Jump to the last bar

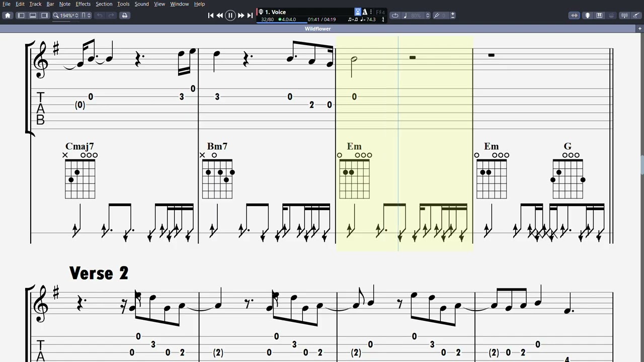(x=250, y=16)
